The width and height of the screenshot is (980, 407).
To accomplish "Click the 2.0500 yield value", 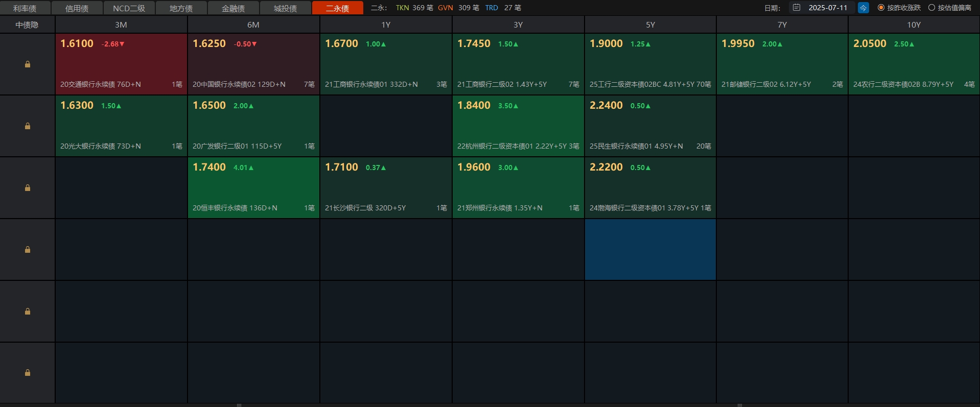I will coord(870,44).
